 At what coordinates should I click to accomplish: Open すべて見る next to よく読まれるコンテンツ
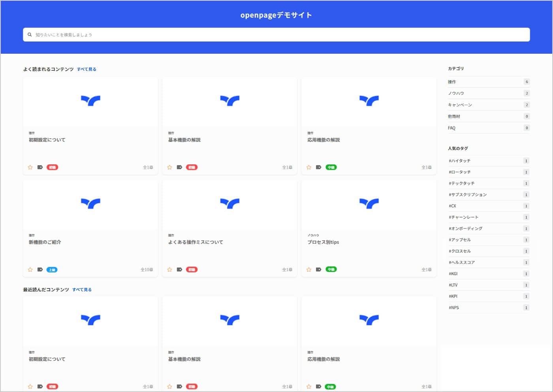coord(86,69)
